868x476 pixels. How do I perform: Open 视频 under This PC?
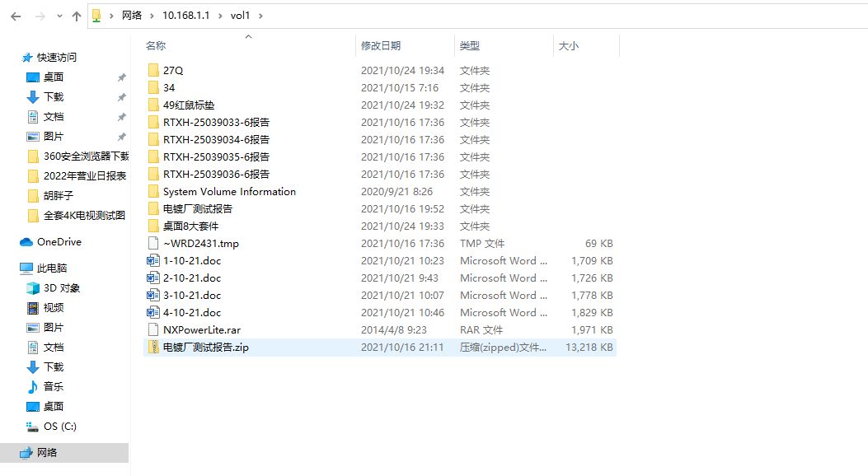tap(54, 308)
